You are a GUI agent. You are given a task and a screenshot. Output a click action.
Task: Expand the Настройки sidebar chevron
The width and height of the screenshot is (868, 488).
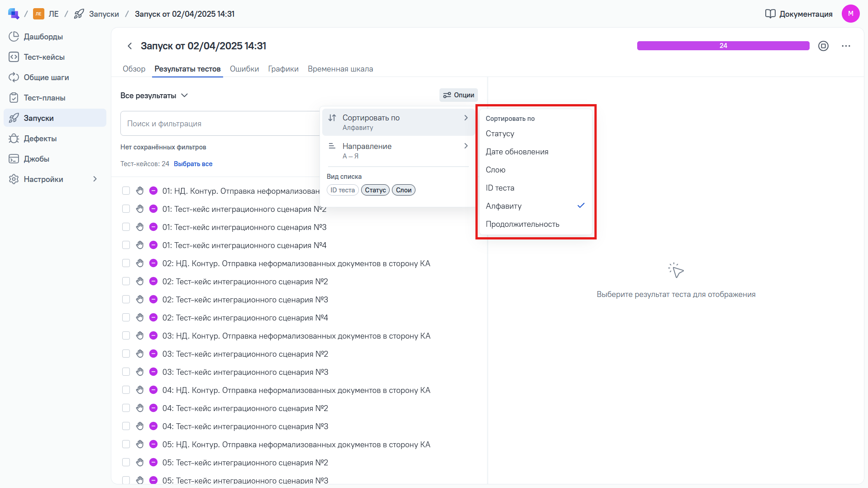[95, 179]
